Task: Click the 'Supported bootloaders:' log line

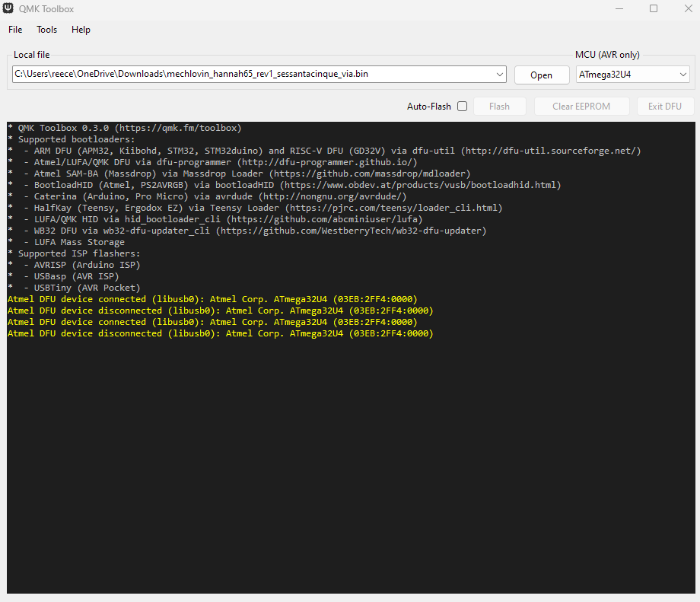Action: [x=72, y=139]
